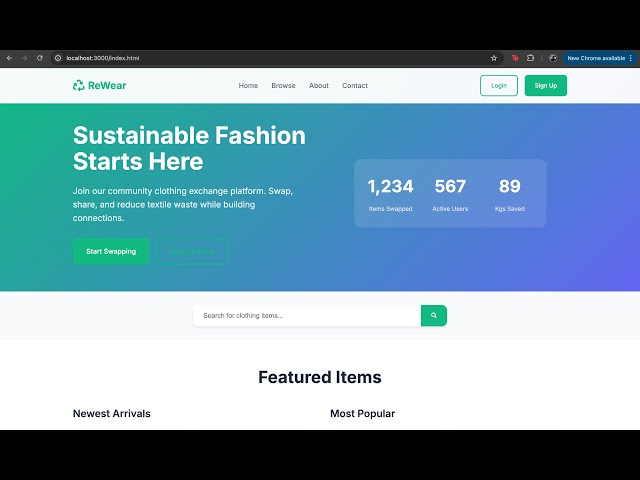
Task: Focus the Search for clothing items field
Action: click(x=307, y=316)
